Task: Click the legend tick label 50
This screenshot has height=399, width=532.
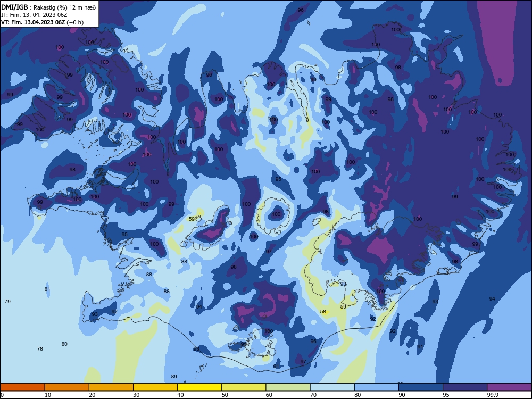Action: [225, 395]
